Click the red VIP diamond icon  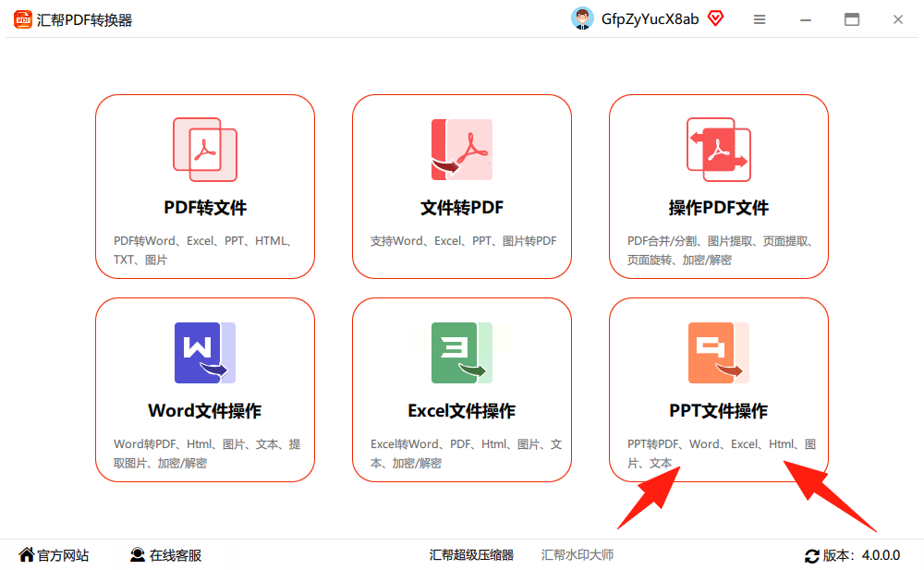coord(715,18)
